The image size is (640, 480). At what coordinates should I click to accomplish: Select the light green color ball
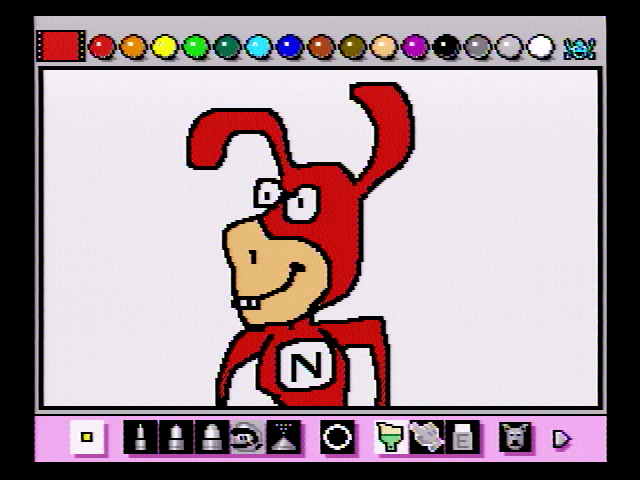[196, 46]
